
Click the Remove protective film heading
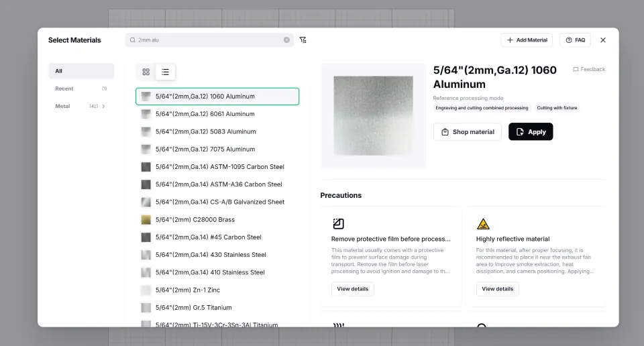click(x=390, y=239)
